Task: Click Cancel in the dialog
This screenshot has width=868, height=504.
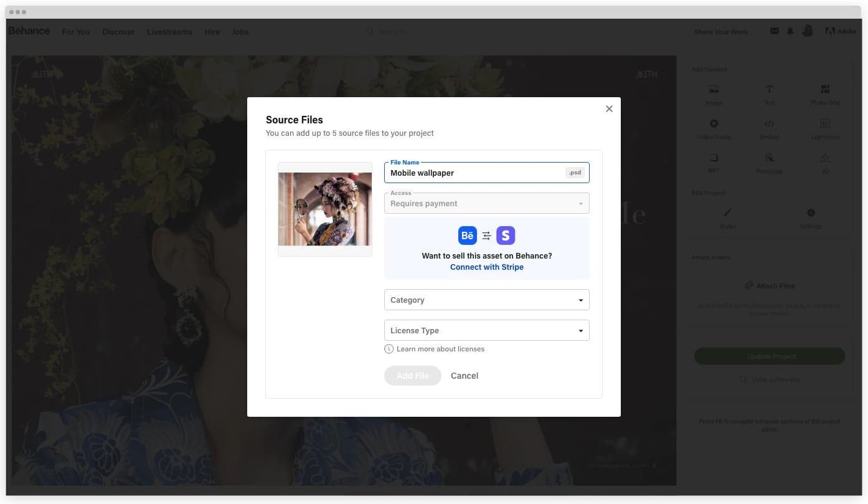Action: click(x=465, y=376)
